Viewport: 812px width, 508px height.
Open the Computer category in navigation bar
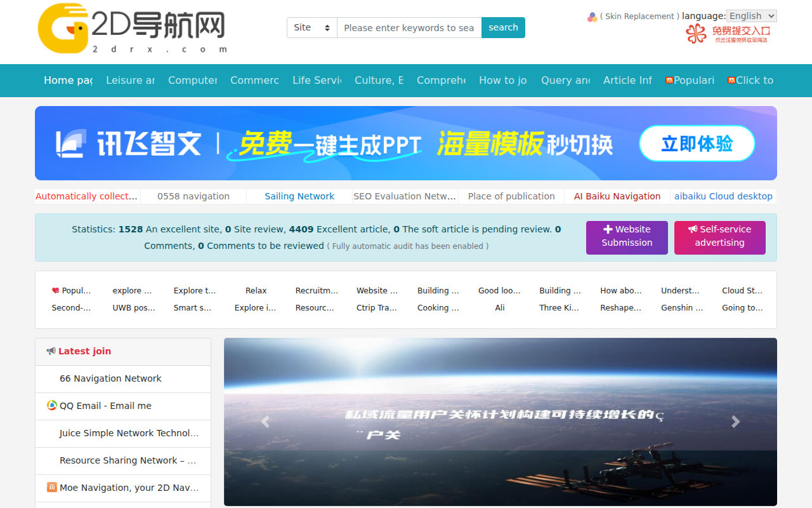(x=192, y=81)
